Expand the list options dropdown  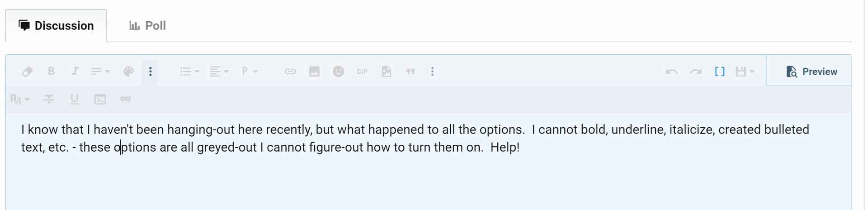pyautogui.click(x=189, y=72)
